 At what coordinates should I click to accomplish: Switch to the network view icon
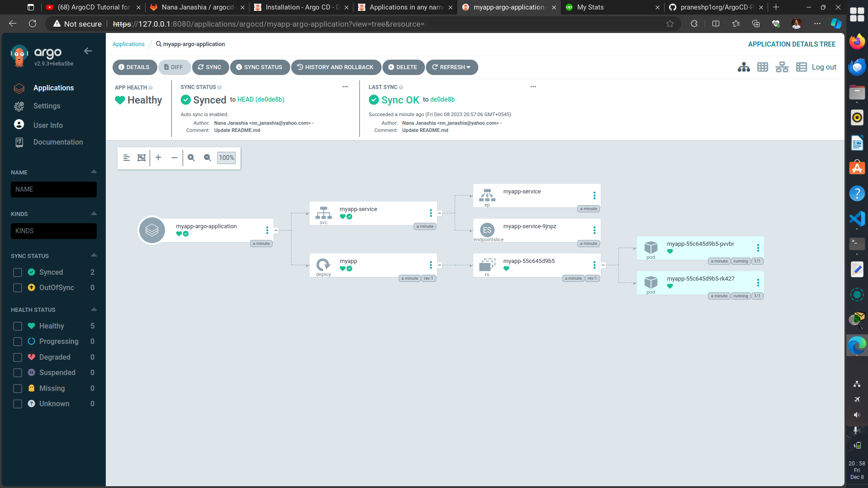pos(782,67)
